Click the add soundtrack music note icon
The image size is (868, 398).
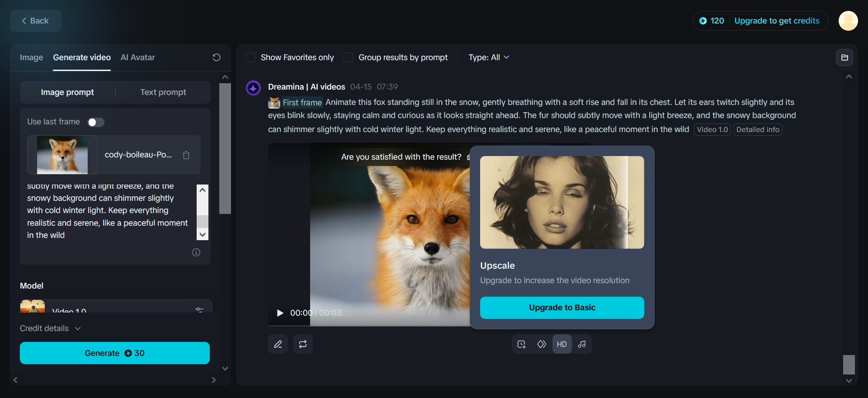tap(582, 344)
